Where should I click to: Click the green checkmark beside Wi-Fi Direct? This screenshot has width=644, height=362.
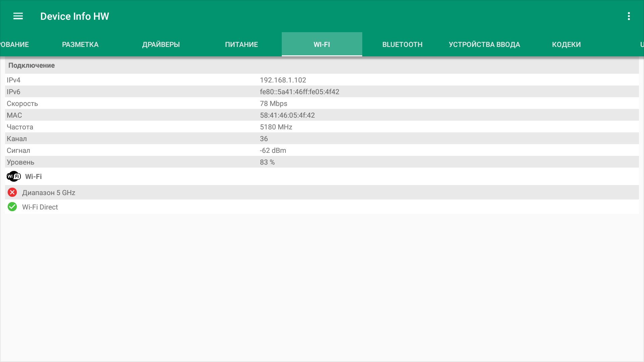(12, 207)
